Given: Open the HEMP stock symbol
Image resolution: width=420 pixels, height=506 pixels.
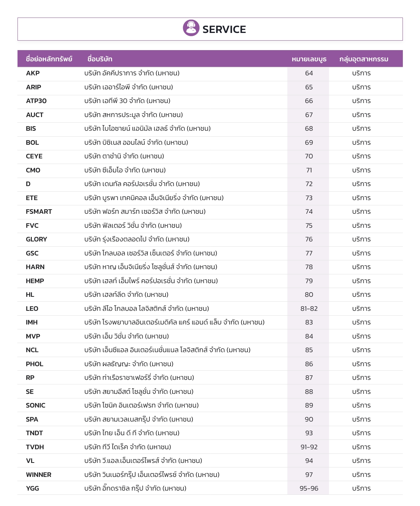Looking at the screenshot, I should click(x=35, y=281).
